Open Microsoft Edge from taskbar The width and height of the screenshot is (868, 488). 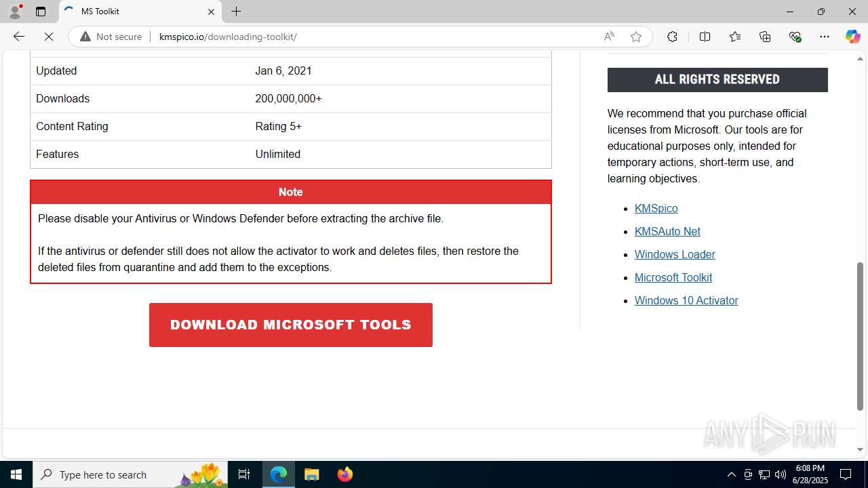click(279, 474)
